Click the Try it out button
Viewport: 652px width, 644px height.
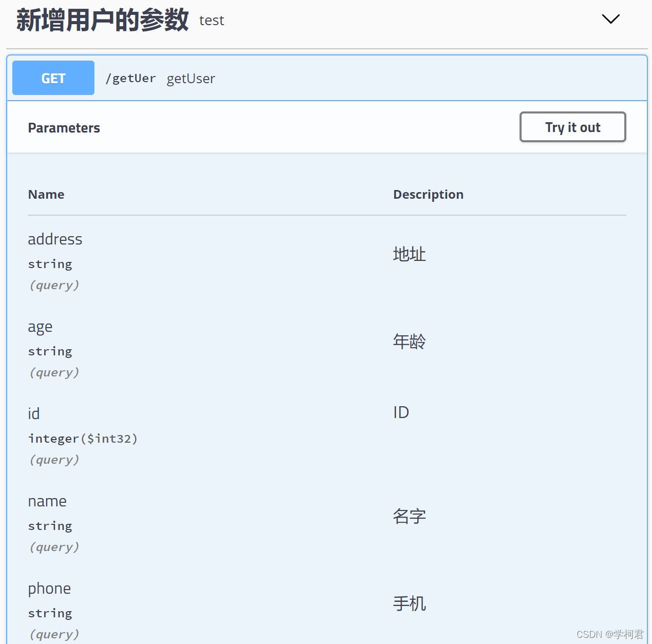[x=573, y=127]
